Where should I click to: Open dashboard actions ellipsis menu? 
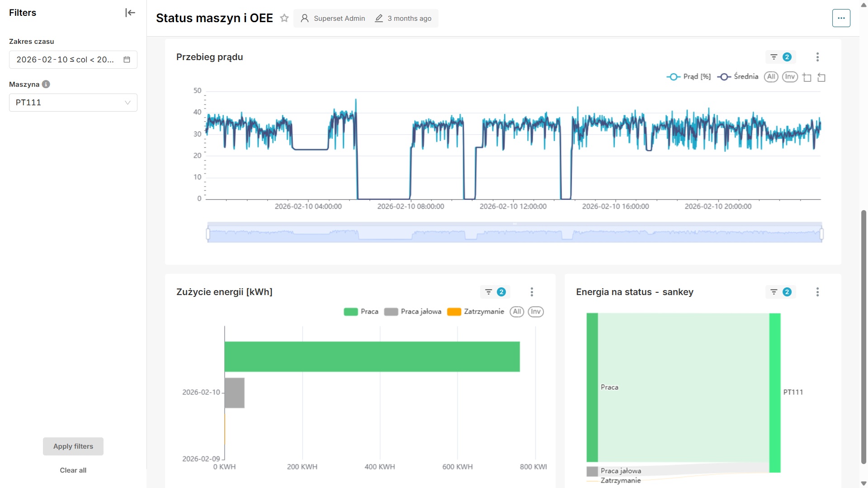(841, 18)
